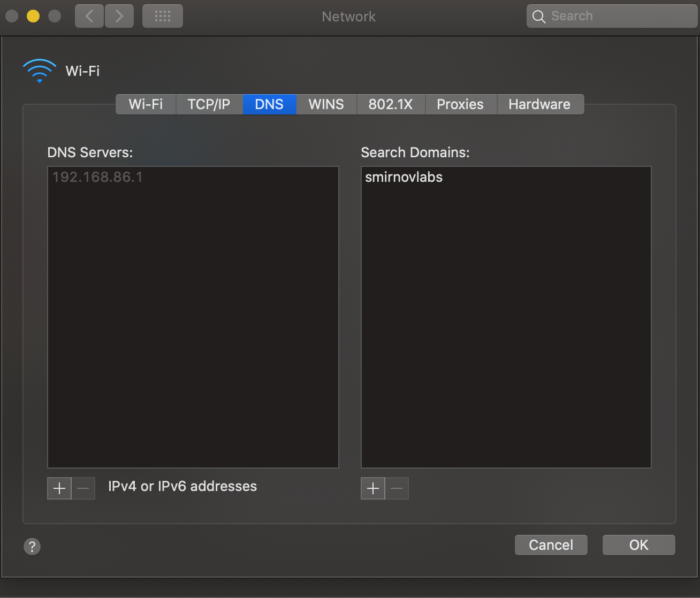Click the Search Domains label
The height and width of the screenshot is (598, 700).
[415, 152]
